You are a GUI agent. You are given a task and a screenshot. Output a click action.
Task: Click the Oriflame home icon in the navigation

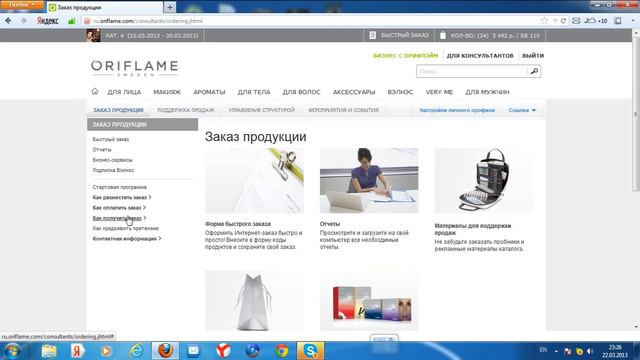click(95, 91)
